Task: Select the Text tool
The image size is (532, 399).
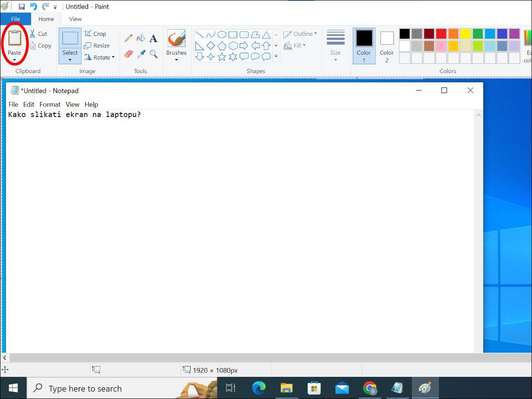Action: (153, 38)
